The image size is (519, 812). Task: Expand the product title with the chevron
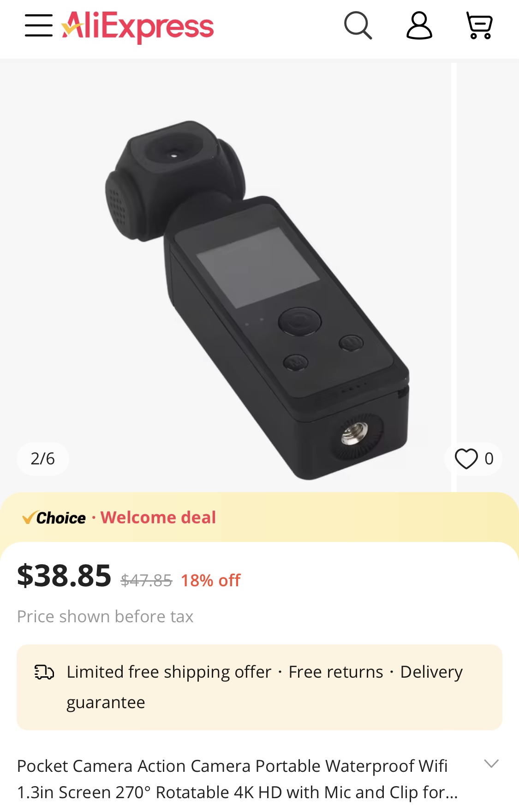(x=491, y=763)
